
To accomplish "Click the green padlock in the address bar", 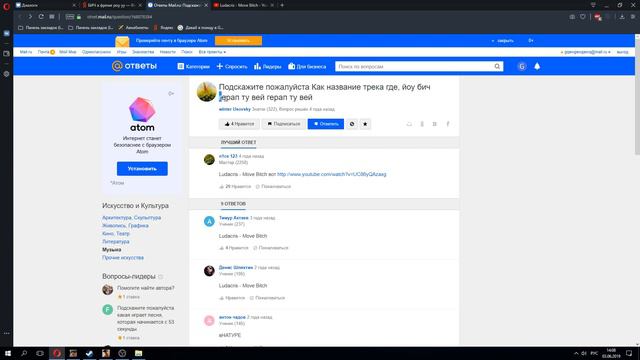I will point(79,17).
